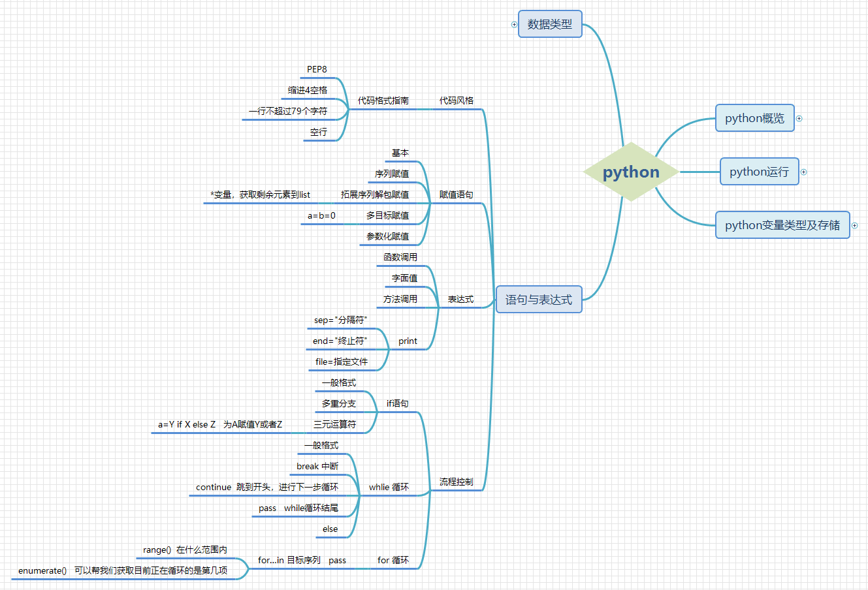Viewport: 868px width, 590px height.
Task: Select the a=Y if X else Z node
Action: pos(220,424)
